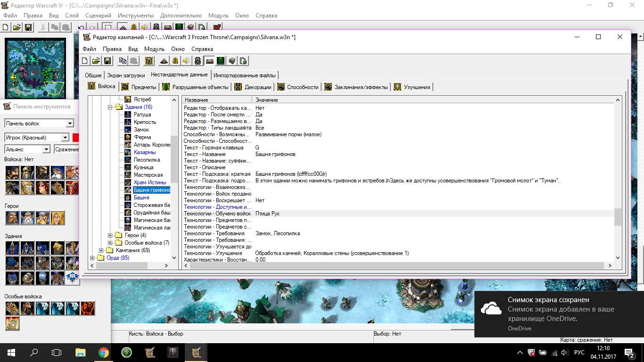Select the Улучшения tab
Image resolution: width=644 pixels, height=362 pixels.
[x=412, y=87]
